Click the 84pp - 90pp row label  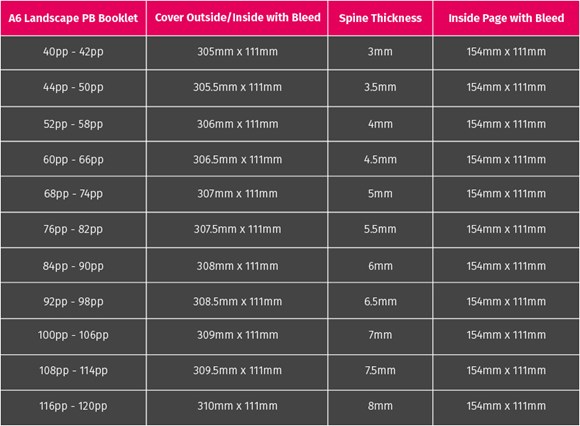coord(73,266)
